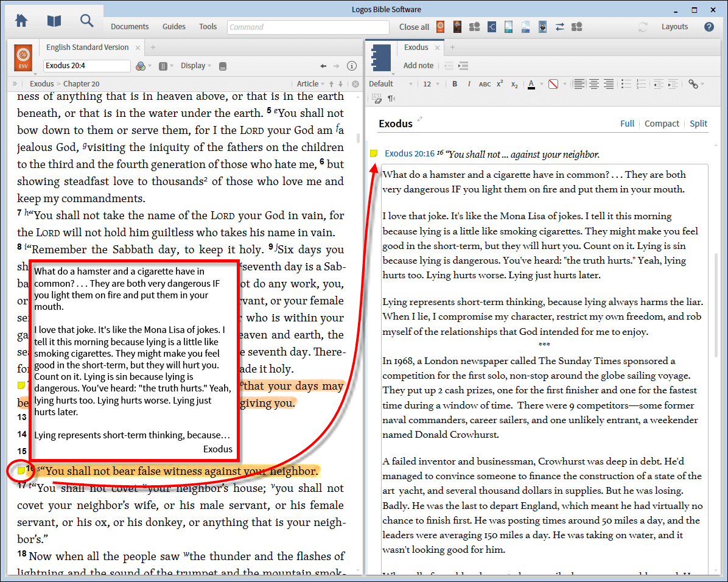Toggle bold formatting
The image size is (728, 582).
455,84
